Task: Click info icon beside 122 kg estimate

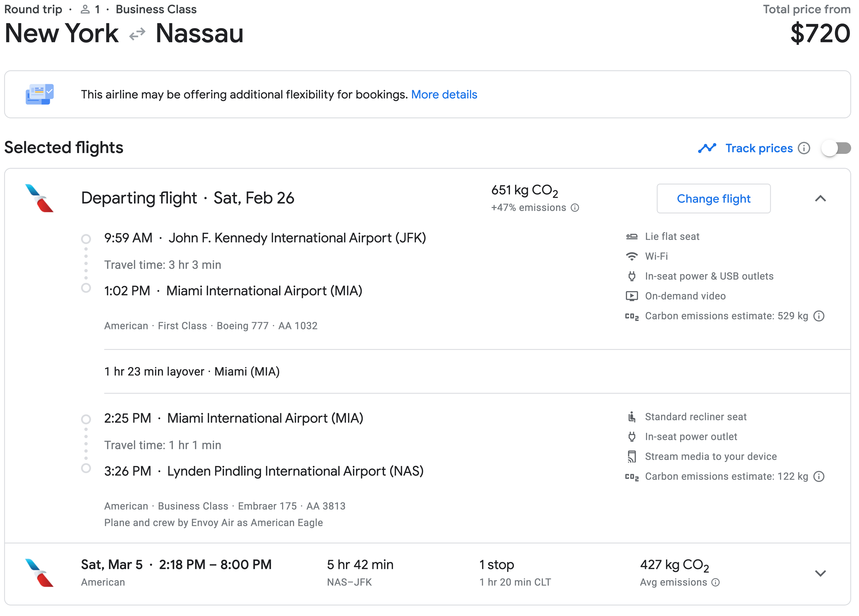Action: coord(819,477)
